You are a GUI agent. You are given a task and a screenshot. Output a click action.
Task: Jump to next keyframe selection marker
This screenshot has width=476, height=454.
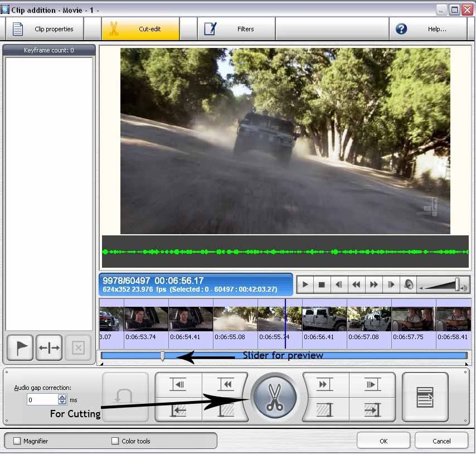pos(326,385)
